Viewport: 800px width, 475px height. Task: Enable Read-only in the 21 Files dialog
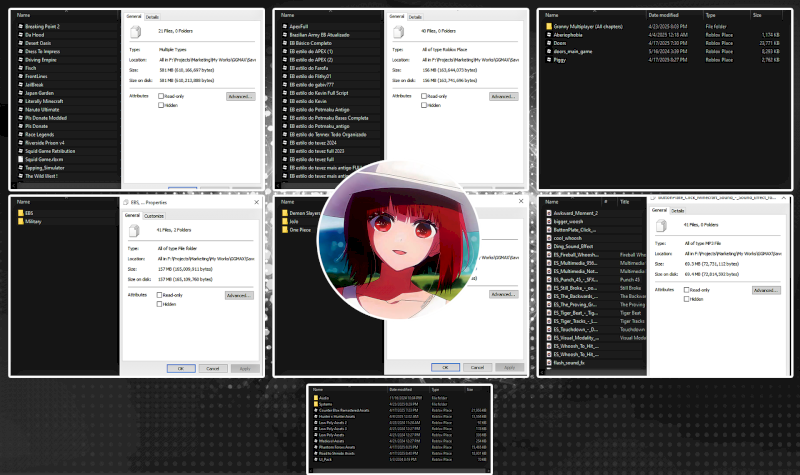(161, 96)
